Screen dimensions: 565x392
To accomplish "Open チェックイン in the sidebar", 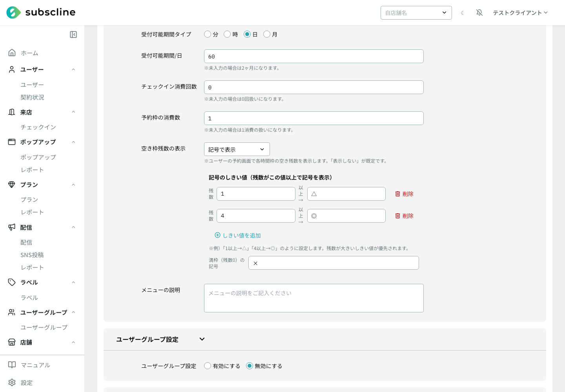I will [x=38, y=127].
